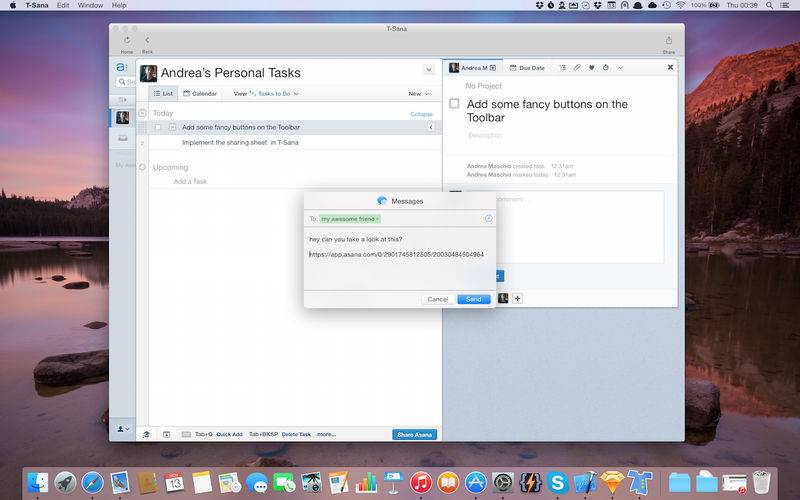Image resolution: width=800 pixels, height=500 pixels.
Task: Click Andrea's avatar in the sidebar
Action: pyautogui.click(x=122, y=118)
